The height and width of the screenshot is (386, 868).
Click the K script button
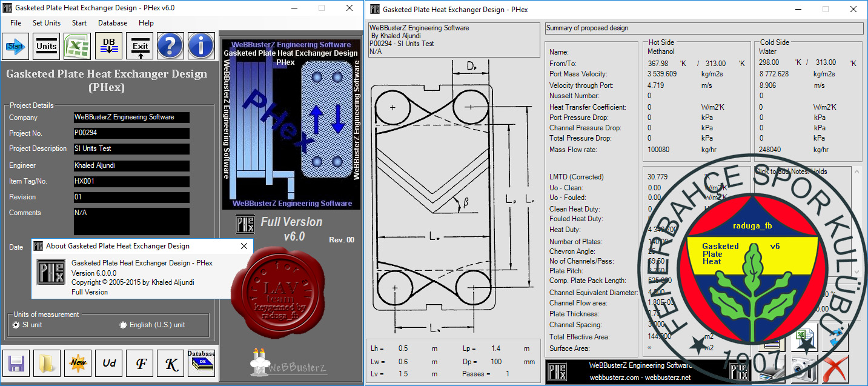pyautogui.click(x=171, y=364)
